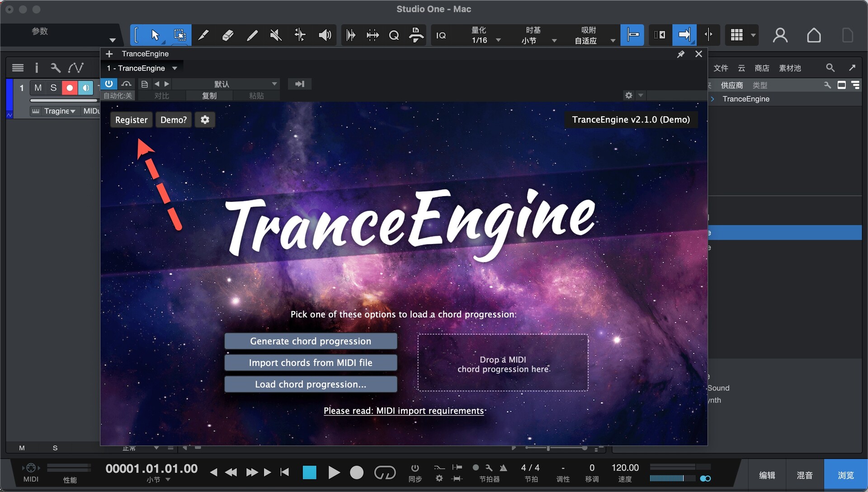The image size is (868, 492).
Task: Open the MIDI import requirements link
Action: pos(404,411)
